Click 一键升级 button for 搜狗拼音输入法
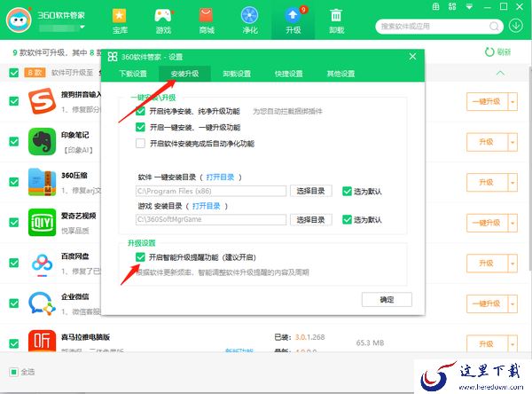Viewport: 532px width, 394px height. click(487, 101)
